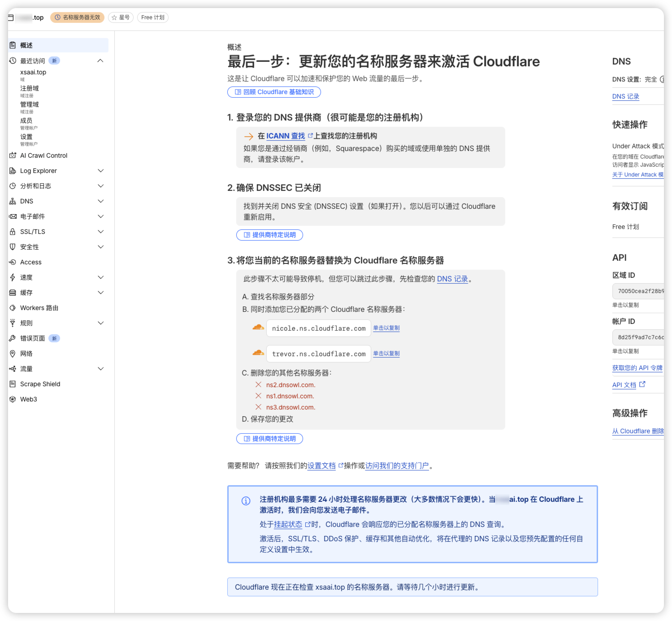The width and height of the screenshot is (672, 621).
Task: Expand the SSL/TLS sidebar menu
Action: click(x=100, y=232)
